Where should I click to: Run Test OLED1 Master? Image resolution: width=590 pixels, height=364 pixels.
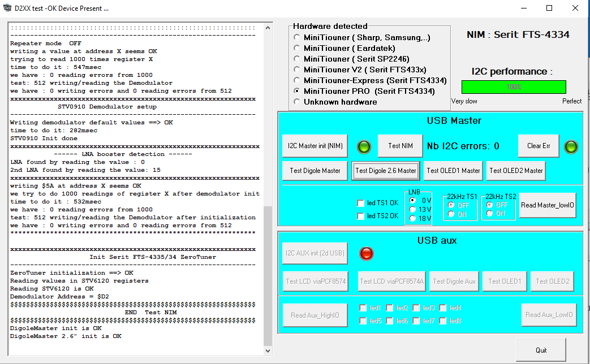click(454, 171)
